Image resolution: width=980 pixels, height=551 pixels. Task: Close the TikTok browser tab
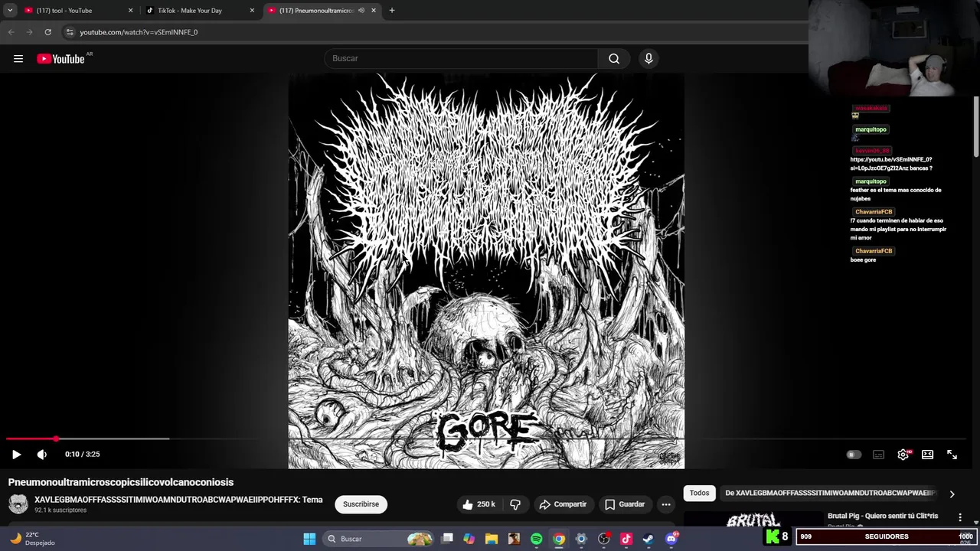pos(252,11)
